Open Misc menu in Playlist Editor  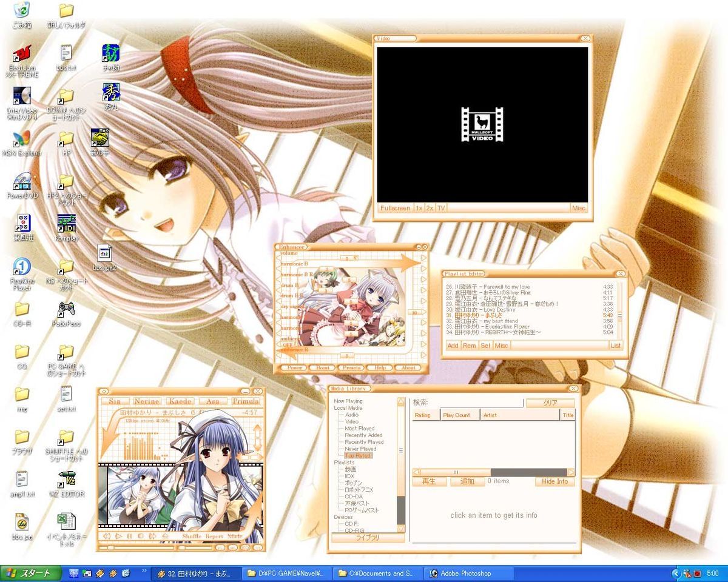point(501,346)
